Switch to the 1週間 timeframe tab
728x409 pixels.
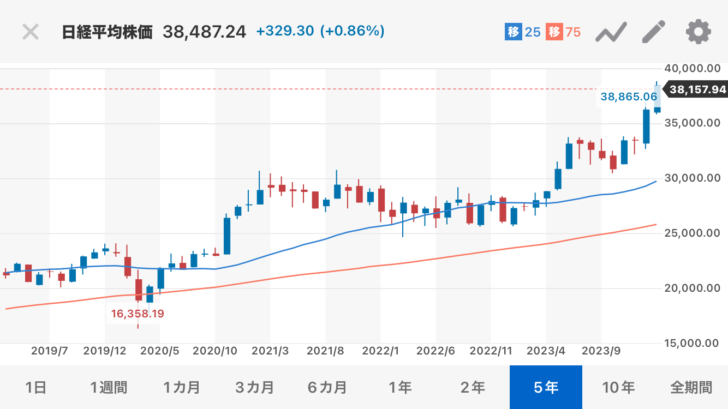click(108, 387)
